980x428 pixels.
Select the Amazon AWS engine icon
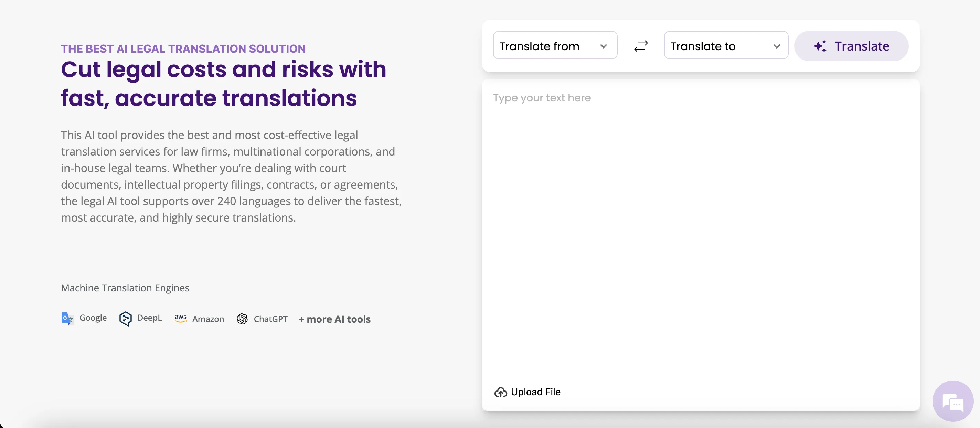click(180, 320)
